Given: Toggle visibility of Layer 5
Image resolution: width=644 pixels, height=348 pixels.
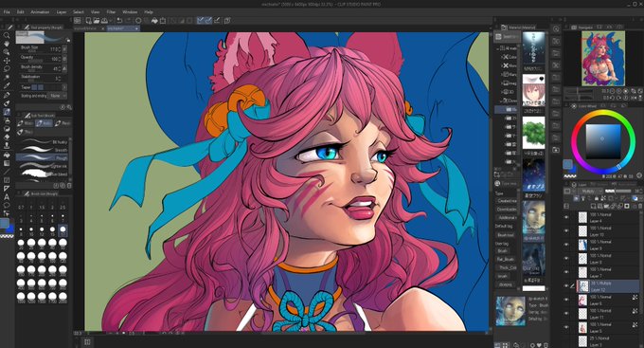Looking at the screenshot, I should [x=566, y=327].
